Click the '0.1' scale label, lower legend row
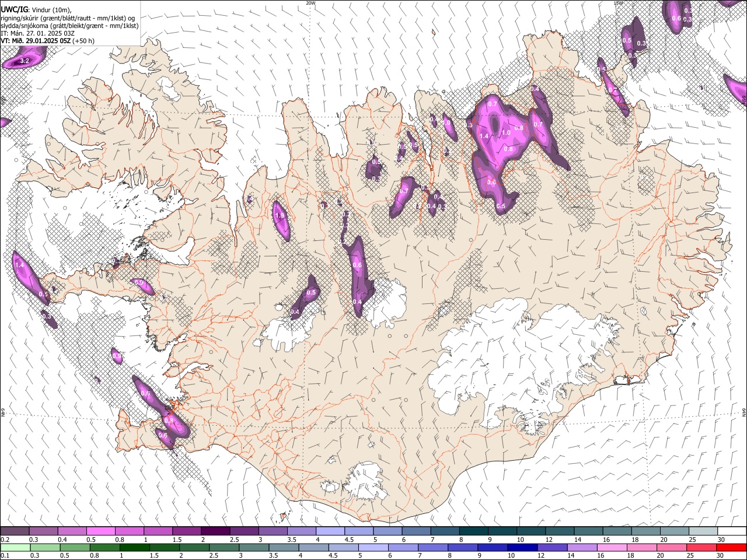Image resolution: width=747 pixels, height=560 pixels. pos(5,556)
